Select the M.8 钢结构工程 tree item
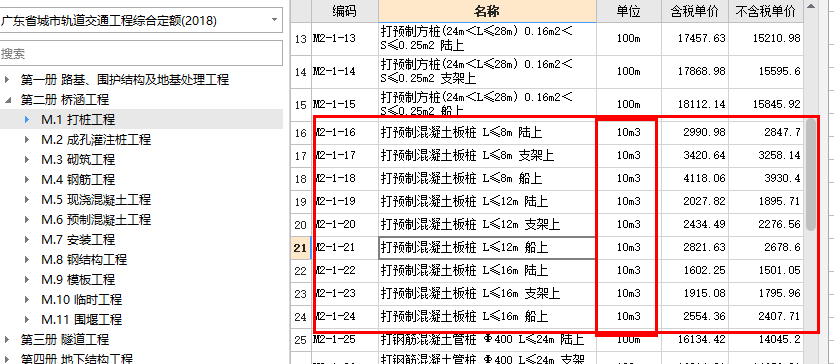The width and height of the screenshot is (834, 364). (84, 260)
